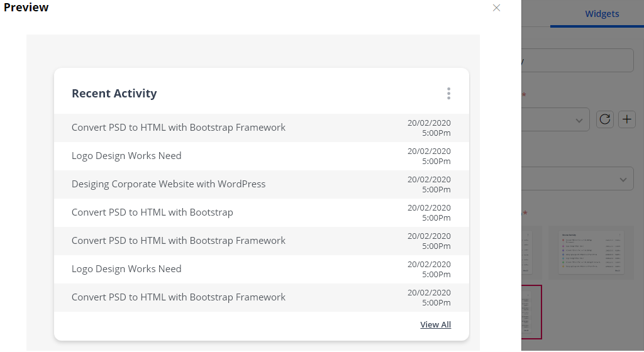This screenshot has height=352, width=644.
Task: Open first Convert PSD to HTML Bootstrap Framework row
Action: [x=179, y=128]
